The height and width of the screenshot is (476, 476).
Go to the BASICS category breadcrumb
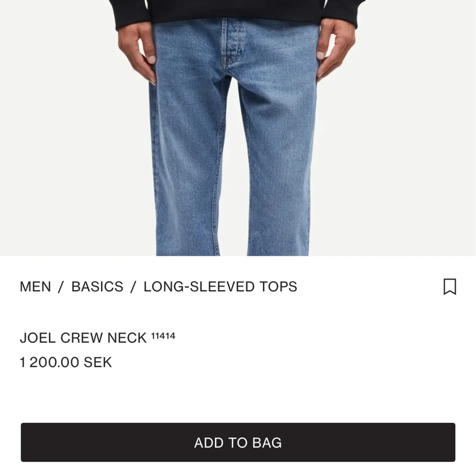click(97, 287)
